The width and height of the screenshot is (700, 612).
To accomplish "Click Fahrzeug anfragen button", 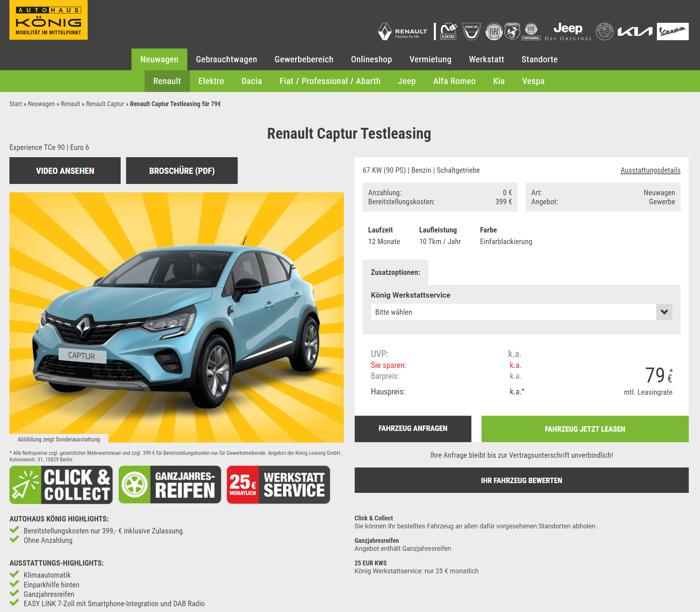I will click(x=413, y=429).
